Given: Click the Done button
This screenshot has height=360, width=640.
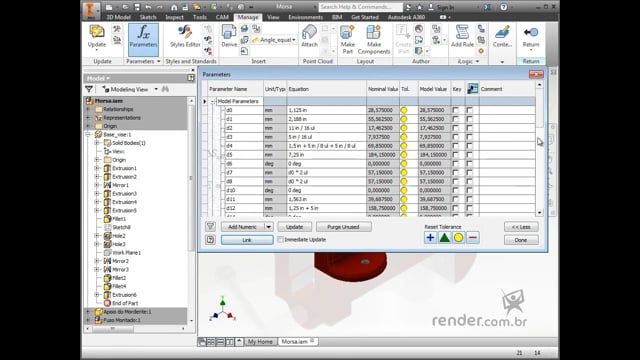Looking at the screenshot, I should 521,240.
